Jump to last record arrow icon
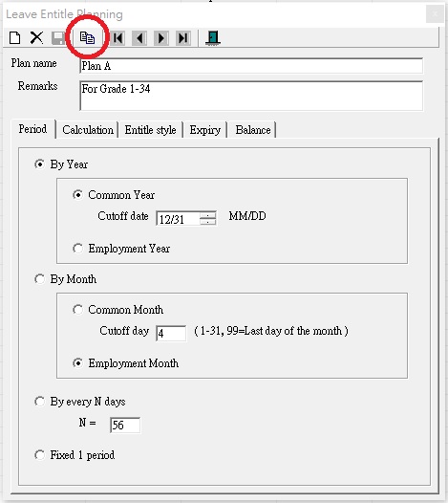This screenshot has width=448, height=503. click(x=183, y=38)
